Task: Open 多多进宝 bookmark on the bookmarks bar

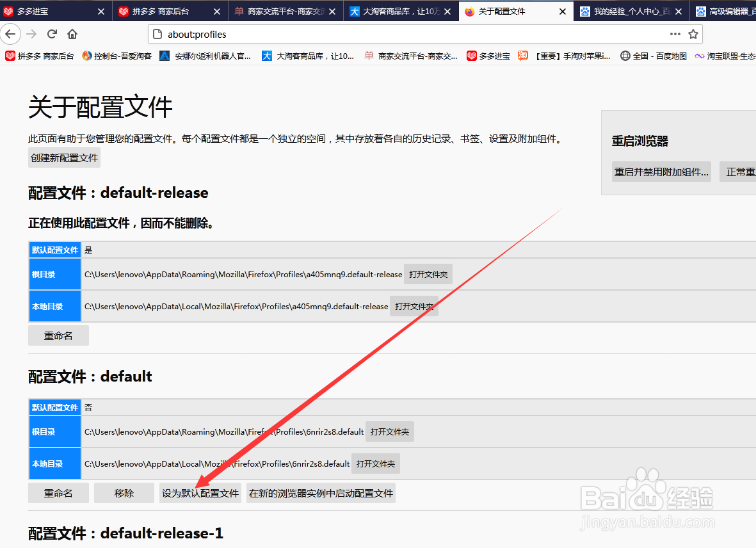Action: pyautogui.click(x=488, y=56)
